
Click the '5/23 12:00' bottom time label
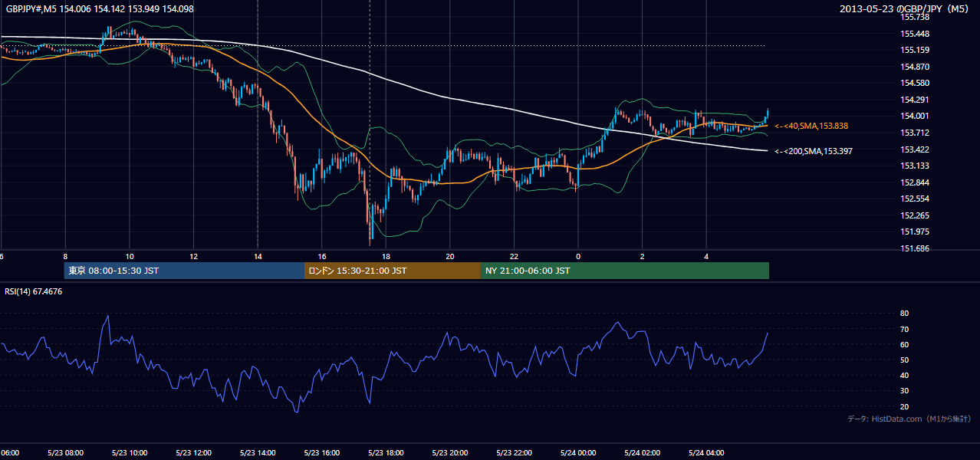pos(193,452)
